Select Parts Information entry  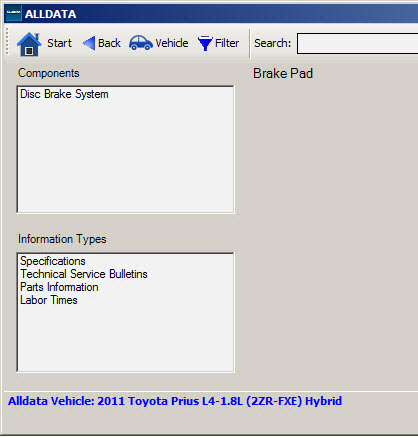click(x=59, y=287)
